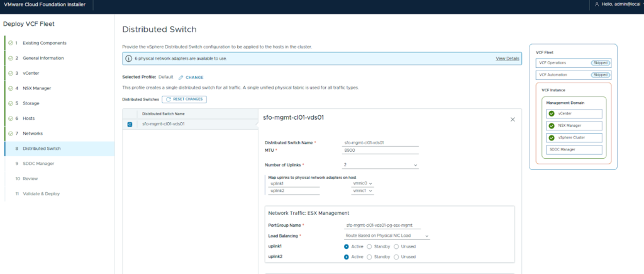644x274 pixels.
Task: Open the Number of Uplinks dropdown
Action: 380,165
